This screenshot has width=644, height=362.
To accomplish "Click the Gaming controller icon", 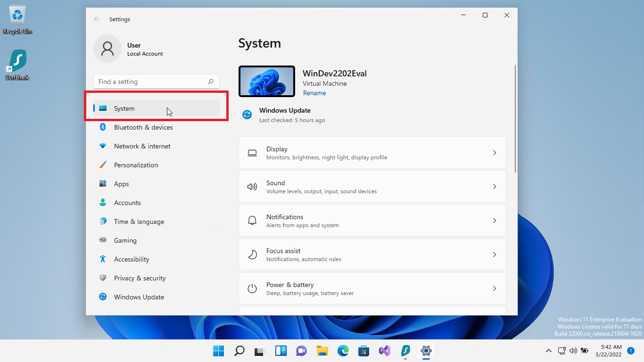I will 103,240.
